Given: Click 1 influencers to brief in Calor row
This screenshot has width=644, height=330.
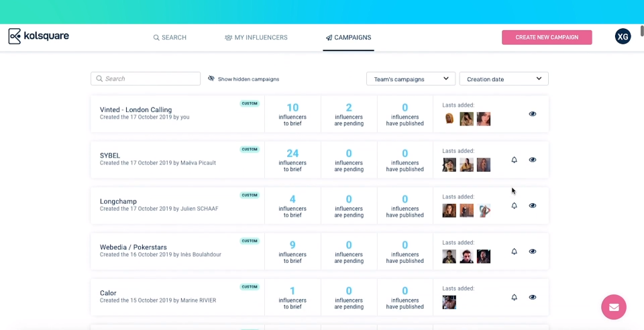Looking at the screenshot, I should (x=292, y=298).
